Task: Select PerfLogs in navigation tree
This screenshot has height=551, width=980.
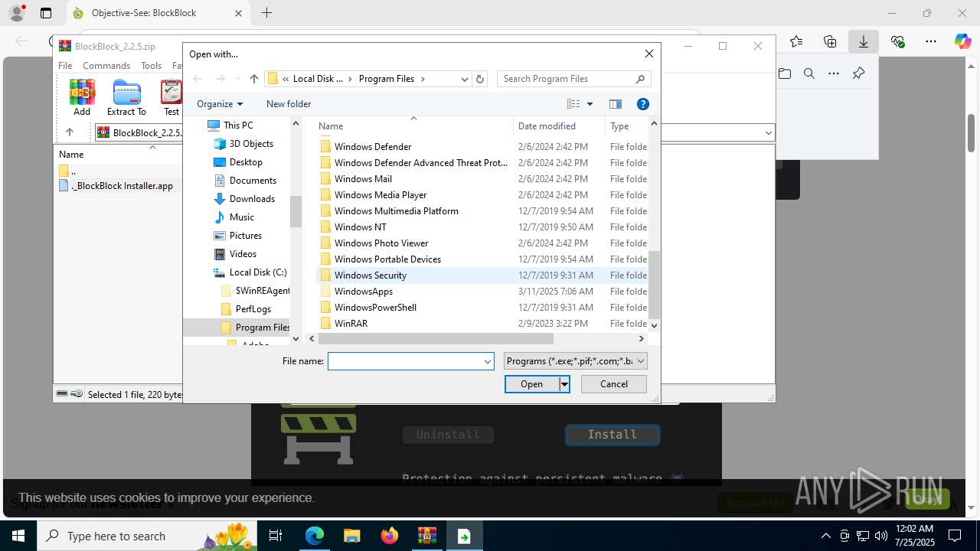Action: [x=253, y=309]
